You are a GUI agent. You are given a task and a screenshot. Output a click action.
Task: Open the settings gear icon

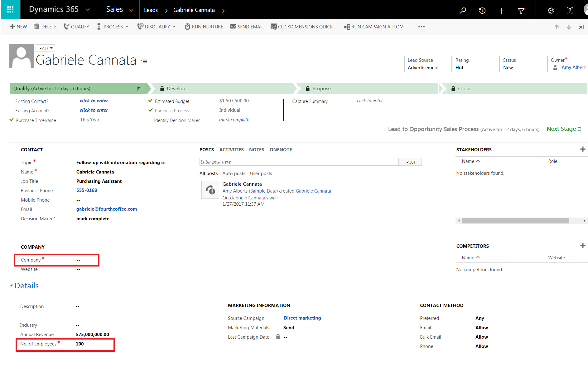(551, 11)
